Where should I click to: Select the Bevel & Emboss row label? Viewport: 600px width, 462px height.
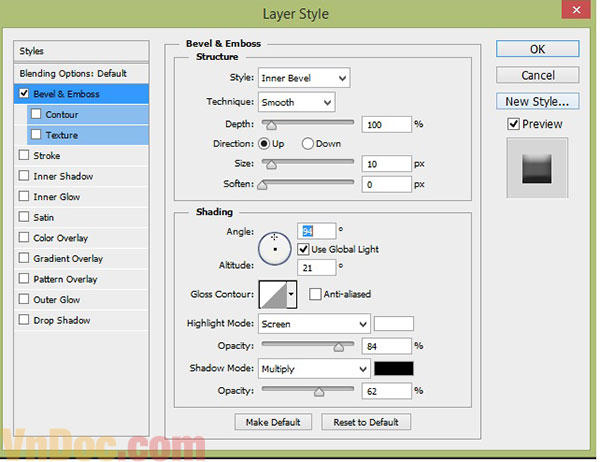click(x=66, y=94)
